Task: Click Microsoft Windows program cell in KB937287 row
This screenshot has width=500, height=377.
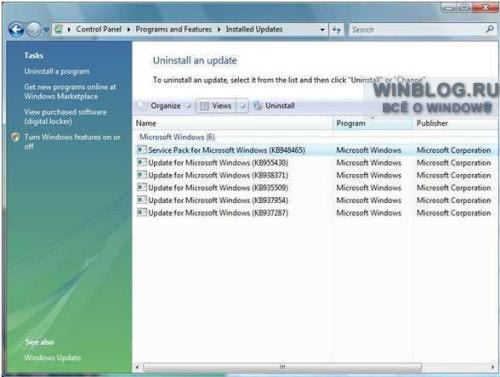Action: tap(369, 213)
